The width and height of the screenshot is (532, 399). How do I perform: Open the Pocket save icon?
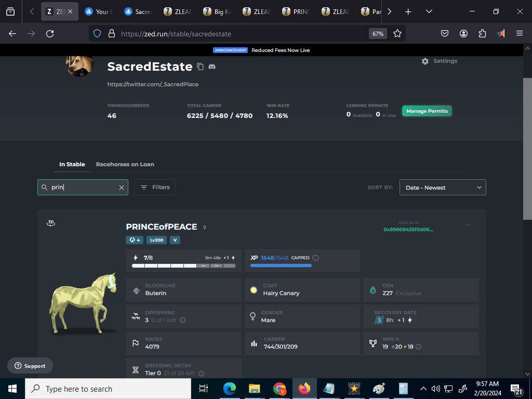coord(445,33)
